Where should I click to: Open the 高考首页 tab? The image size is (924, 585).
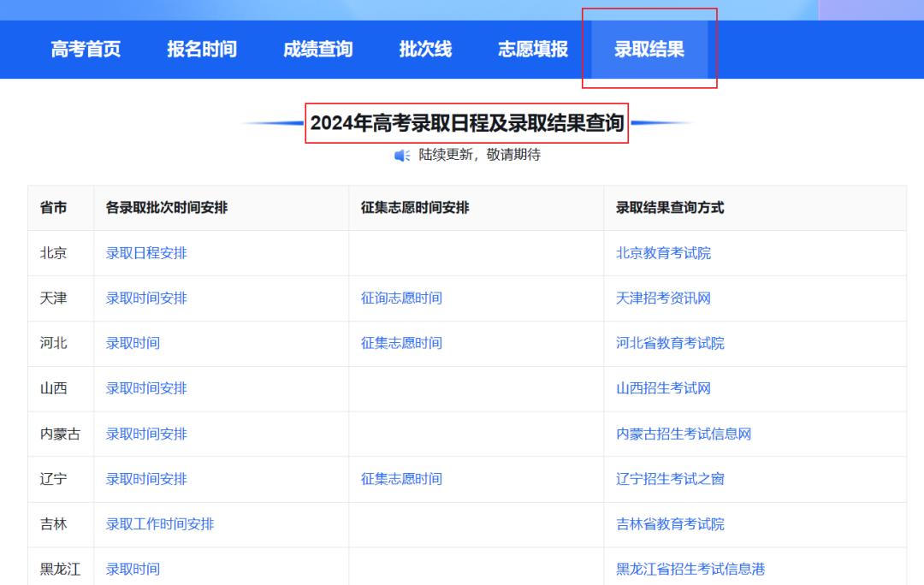[x=86, y=50]
